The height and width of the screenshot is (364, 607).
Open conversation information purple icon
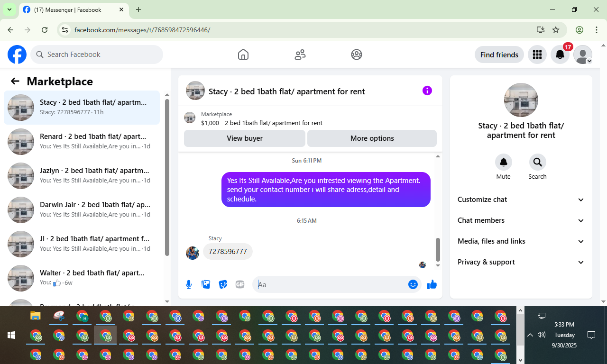click(427, 91)
